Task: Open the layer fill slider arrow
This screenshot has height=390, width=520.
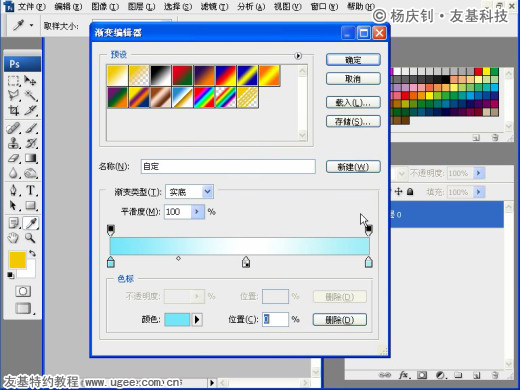Action: point(479,192)
